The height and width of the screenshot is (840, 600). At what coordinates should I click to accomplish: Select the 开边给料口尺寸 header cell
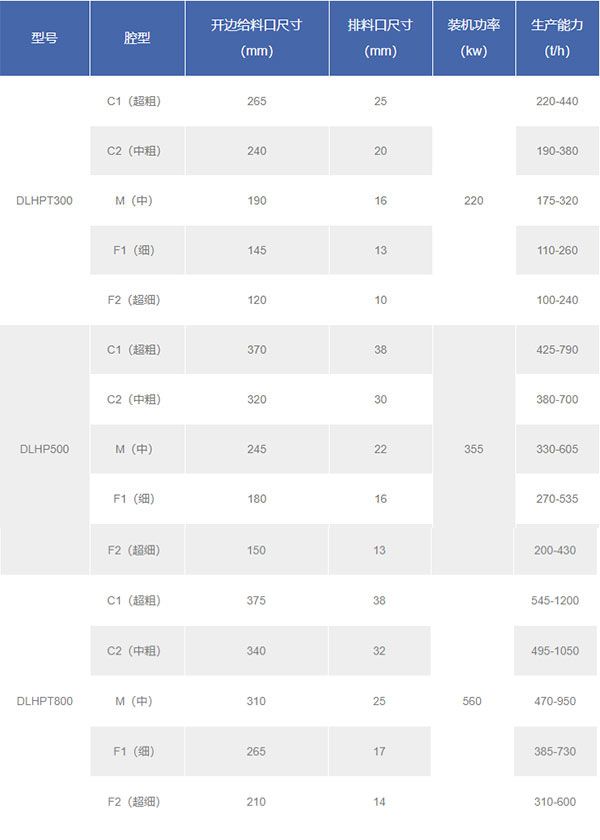(257, 38)
